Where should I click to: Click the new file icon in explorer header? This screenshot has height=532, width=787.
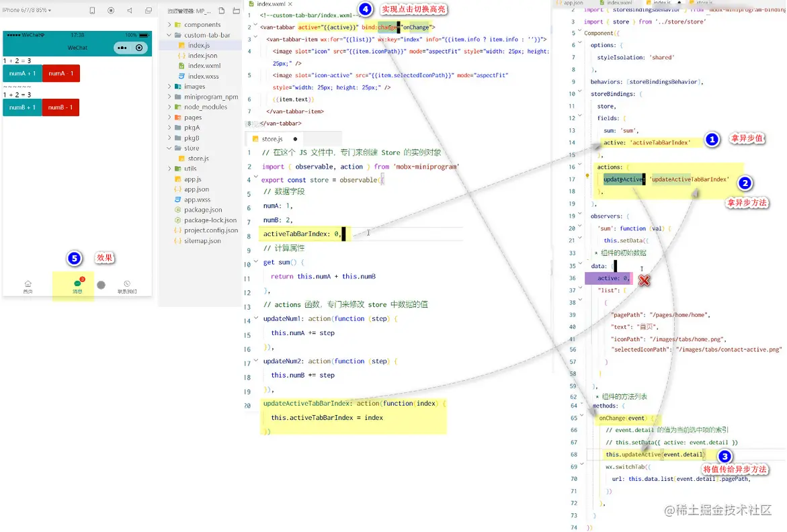[222, 11]
